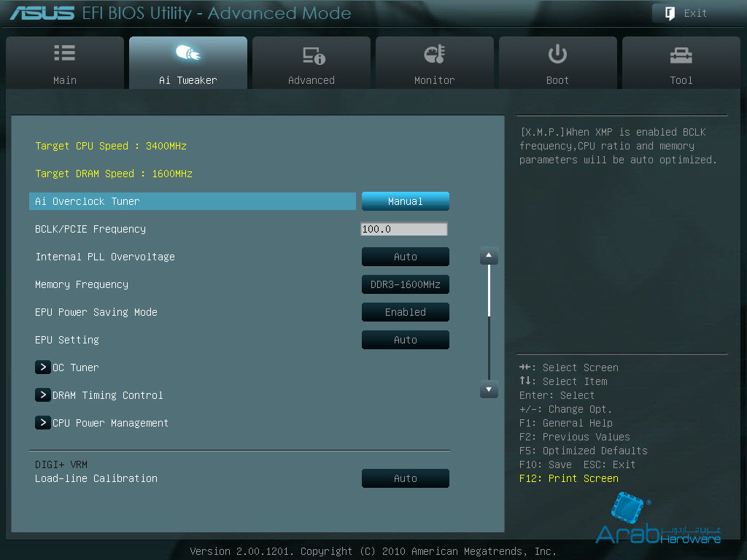Open the Monitor tab gauge icon

[435, 54]
